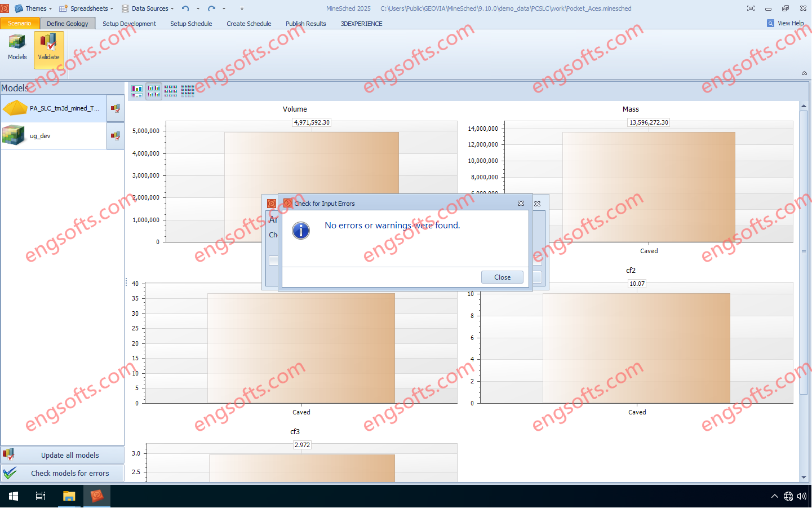Screen dimensions: 812x508
Task: Open the redo history dropdown arrow
Action: pos(224,8)
